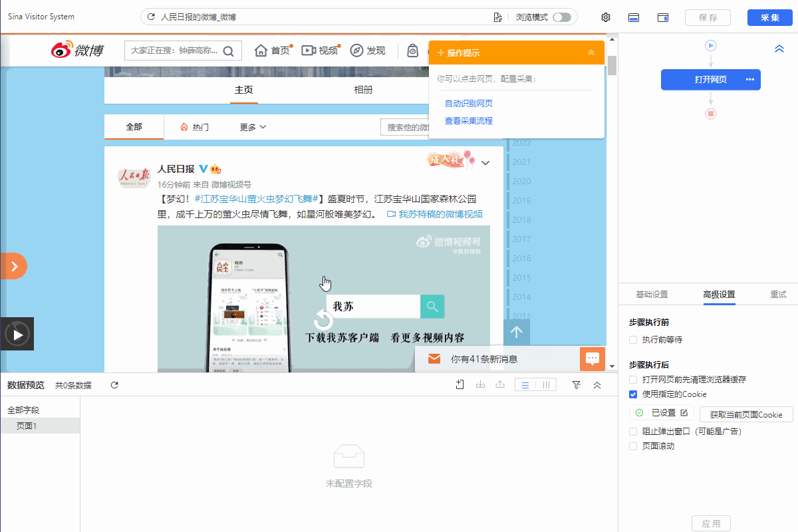This screenshot has height=532, width=798.
Task: Collapse the 操作提示 tips panel
Action: [x=591, y=53]
